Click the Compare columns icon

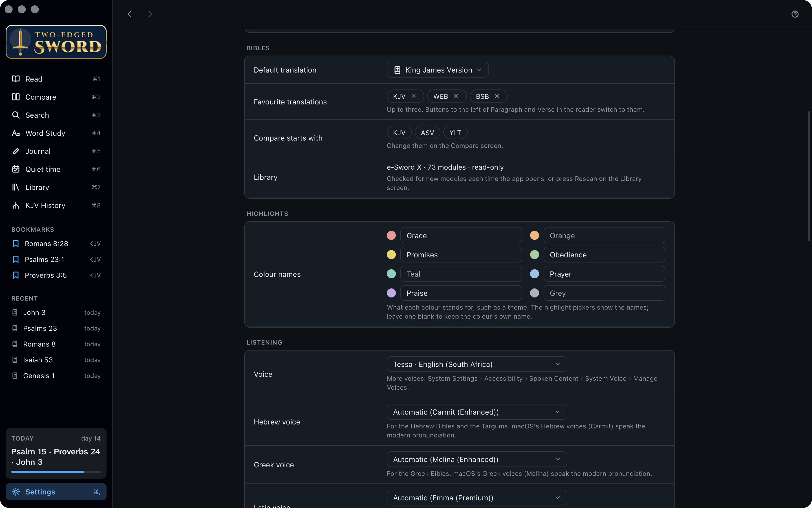click(x=16, y=97)
